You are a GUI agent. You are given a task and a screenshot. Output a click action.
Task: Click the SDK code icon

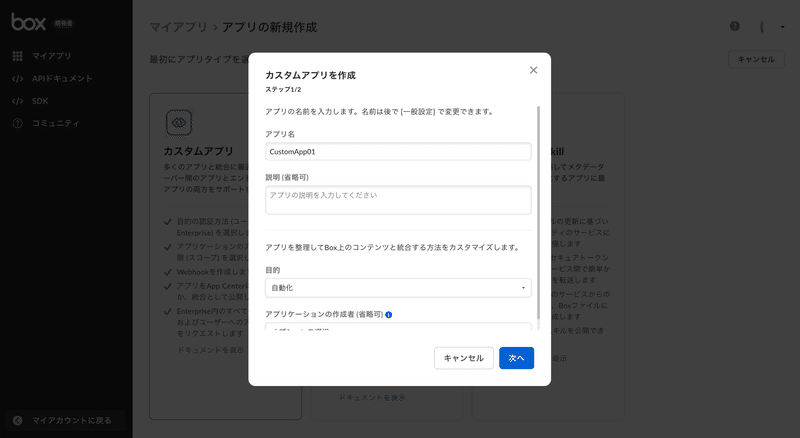pyautogui.click(x=17, y=101)
